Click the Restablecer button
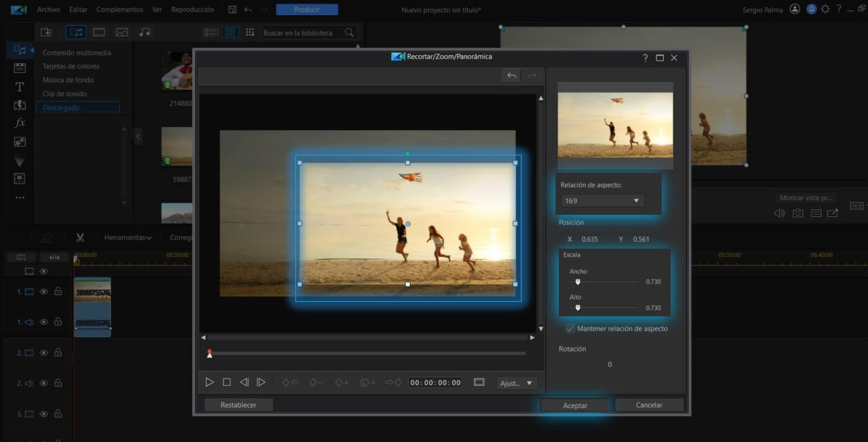Screen dimensions: 868x442 238,405
